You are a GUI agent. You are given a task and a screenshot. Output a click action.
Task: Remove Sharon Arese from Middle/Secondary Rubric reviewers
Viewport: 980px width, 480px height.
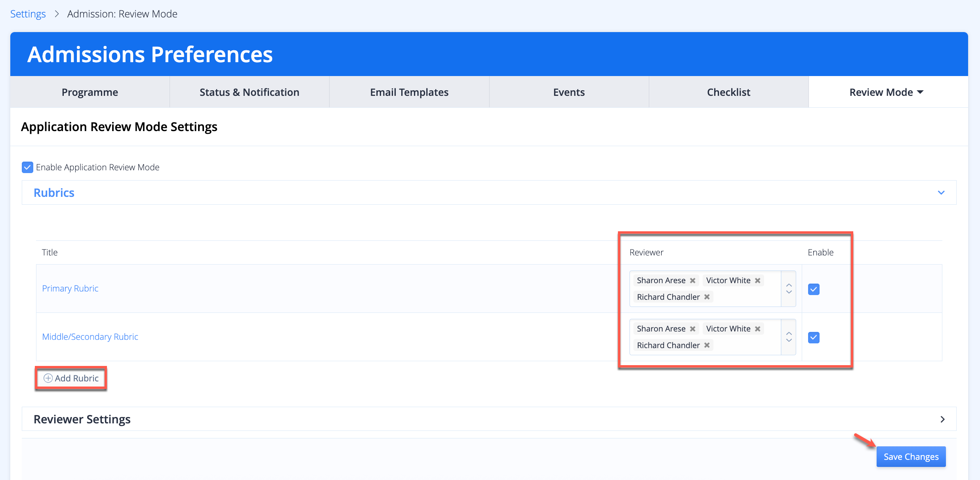692,329
